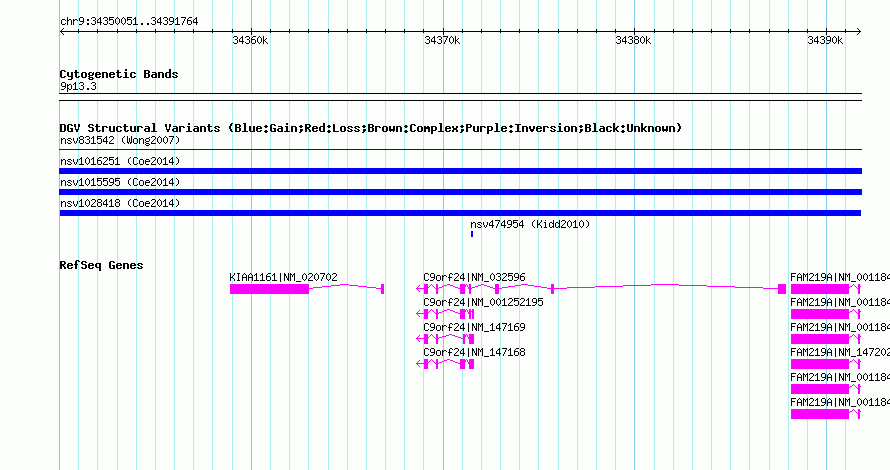Click the C9orf24|NM_147168 transcript label
This screenshot has height=470, width=890.
tap(474, 352)
